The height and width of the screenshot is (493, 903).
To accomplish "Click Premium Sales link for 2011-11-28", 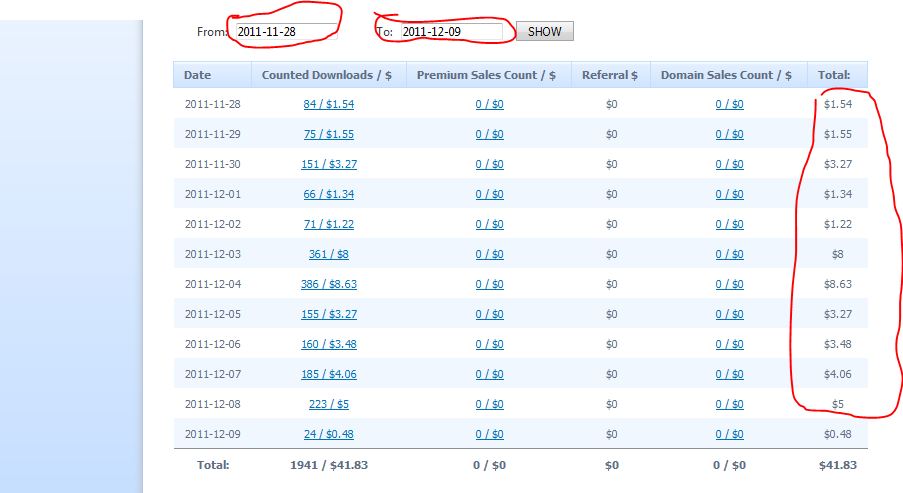I will coord(490,104).
